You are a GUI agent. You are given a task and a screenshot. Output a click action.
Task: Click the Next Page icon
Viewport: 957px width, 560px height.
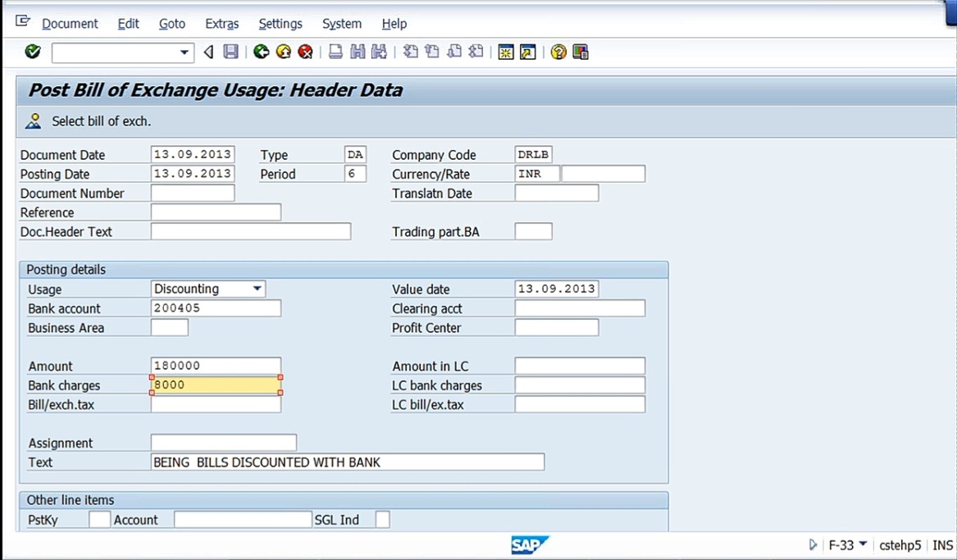pyautogui.click(x=454, y=52)
